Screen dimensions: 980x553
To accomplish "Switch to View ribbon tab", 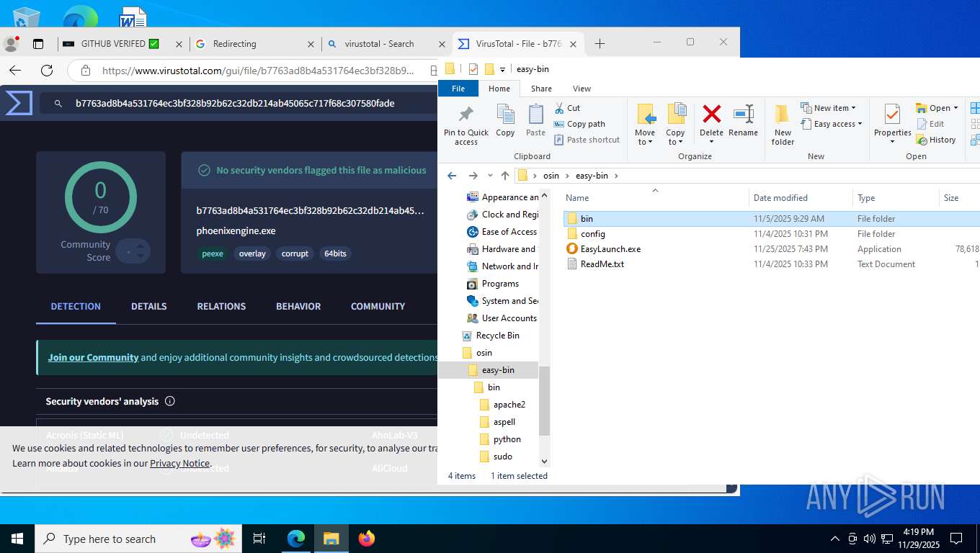I will point(582,89).
